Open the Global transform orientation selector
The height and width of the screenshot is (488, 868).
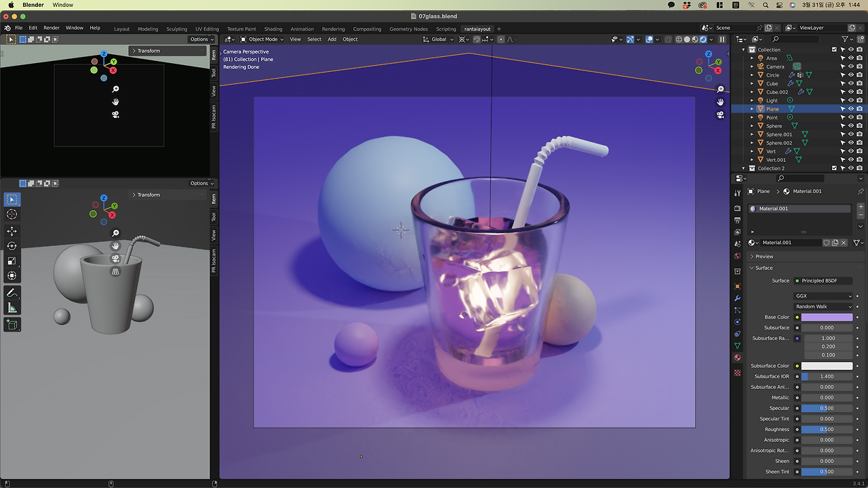pyautogui.click(x=439, y=39)
